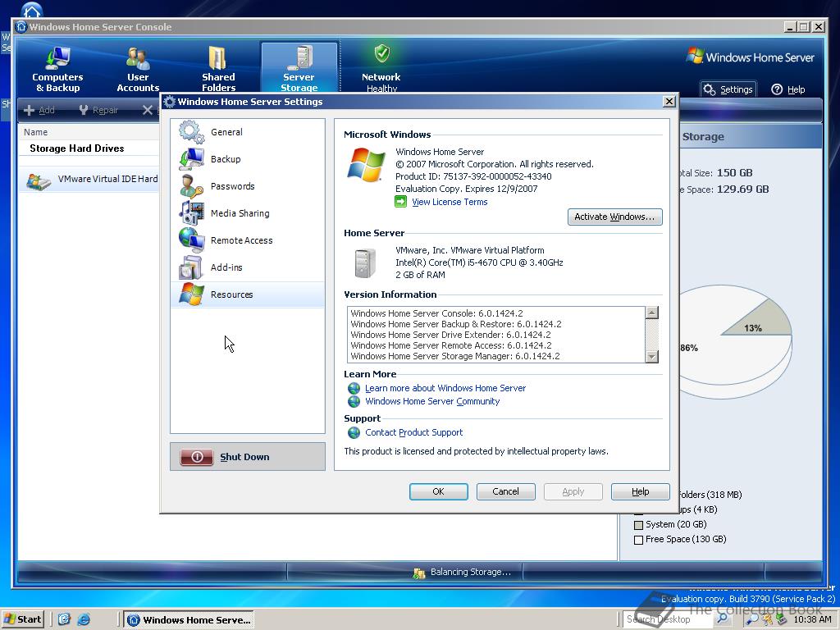The width and height of the screenshot is (840, 630).
Task: Close the Windows Home Server Settings dialog
Action: point(669,101)
